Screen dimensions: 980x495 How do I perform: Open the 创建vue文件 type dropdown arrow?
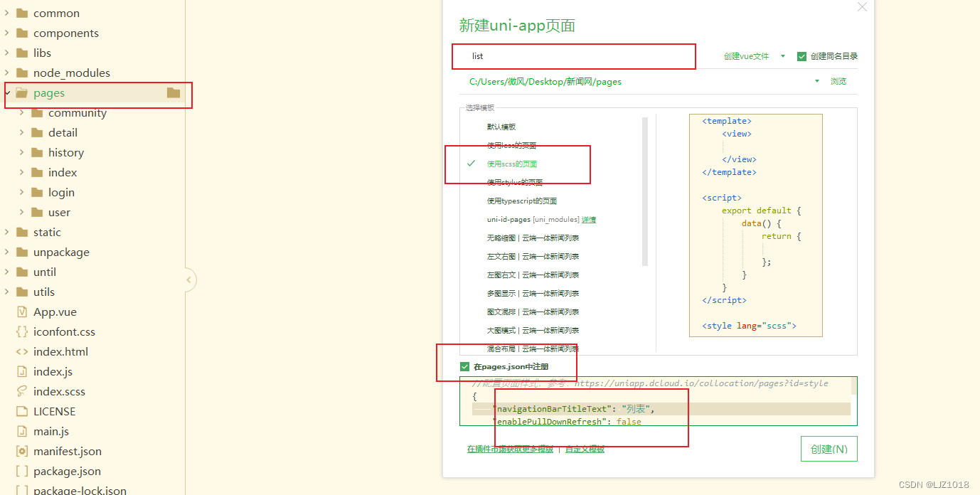coord(783,56)
